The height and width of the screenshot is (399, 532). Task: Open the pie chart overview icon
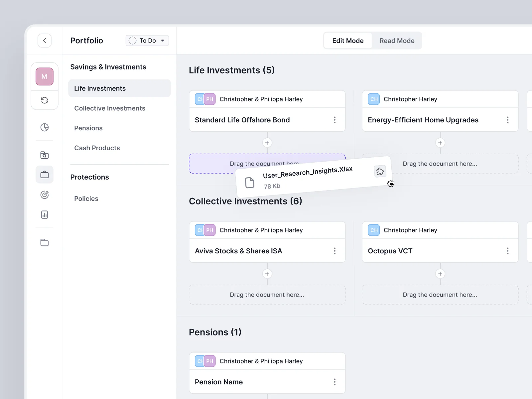[45, 127]
